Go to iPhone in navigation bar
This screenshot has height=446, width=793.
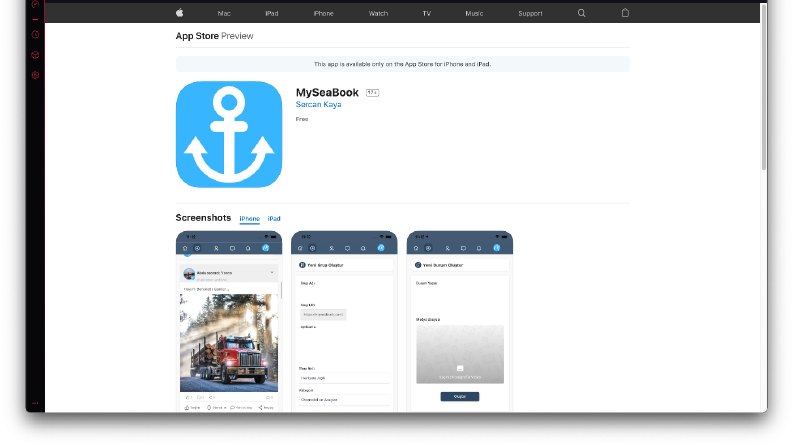pyautogui.click(x=323, y=14)
